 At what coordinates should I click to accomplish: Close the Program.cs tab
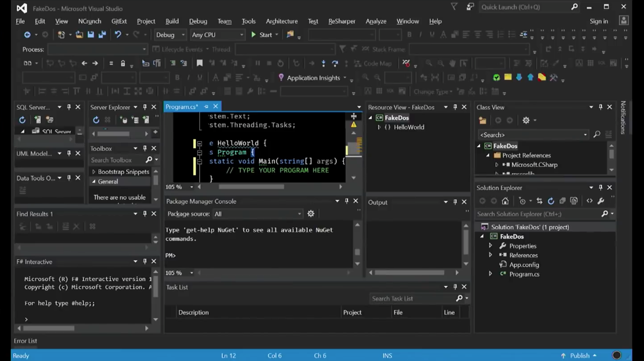(215, 106)
